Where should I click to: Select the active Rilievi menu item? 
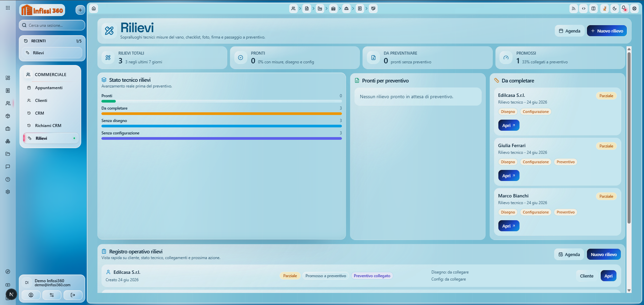point(51,138)
